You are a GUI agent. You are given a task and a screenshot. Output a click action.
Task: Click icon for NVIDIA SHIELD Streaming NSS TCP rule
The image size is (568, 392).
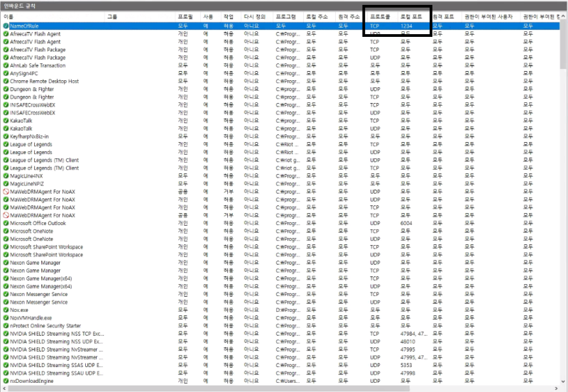[x=6, y=334]
